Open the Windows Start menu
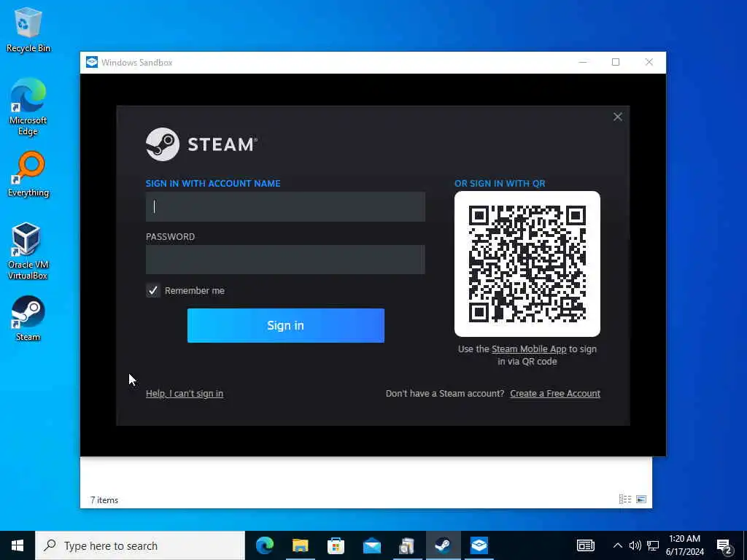Image resolution: width=747 pixels, height=560 pixels. [18, 545]
